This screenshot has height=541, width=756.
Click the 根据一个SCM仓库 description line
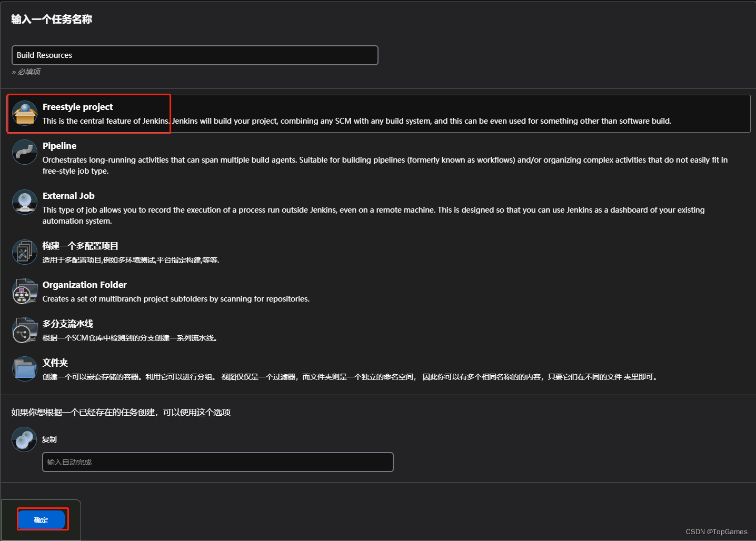pyautogui.click(x=130, y=338)
